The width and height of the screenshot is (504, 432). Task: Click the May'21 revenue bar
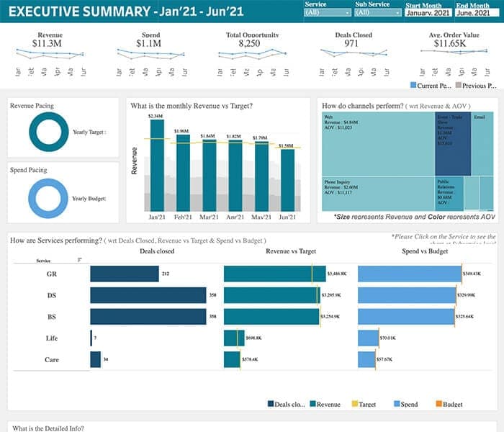coord(261,176)
